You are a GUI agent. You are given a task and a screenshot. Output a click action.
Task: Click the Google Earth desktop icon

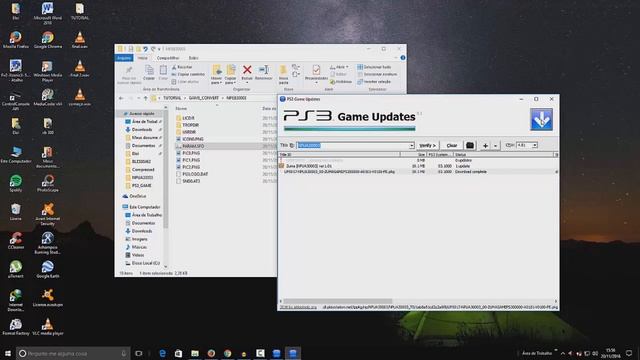point(48,269)
